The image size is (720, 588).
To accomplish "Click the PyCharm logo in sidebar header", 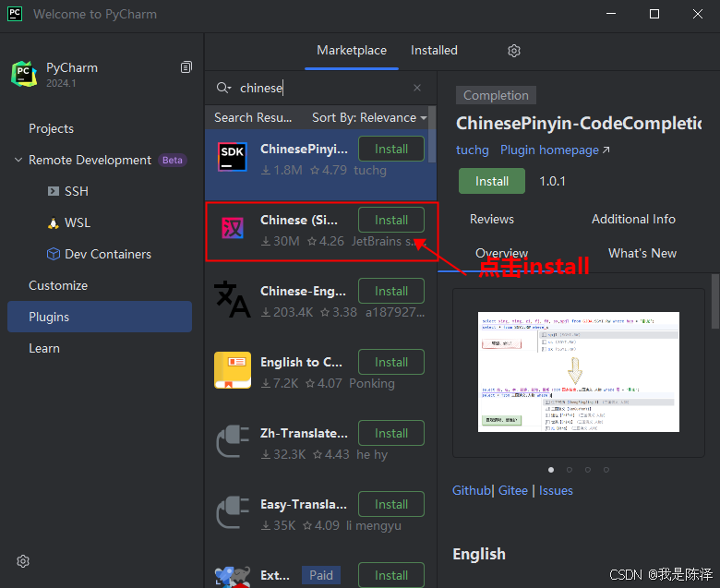I will point(24,74).
